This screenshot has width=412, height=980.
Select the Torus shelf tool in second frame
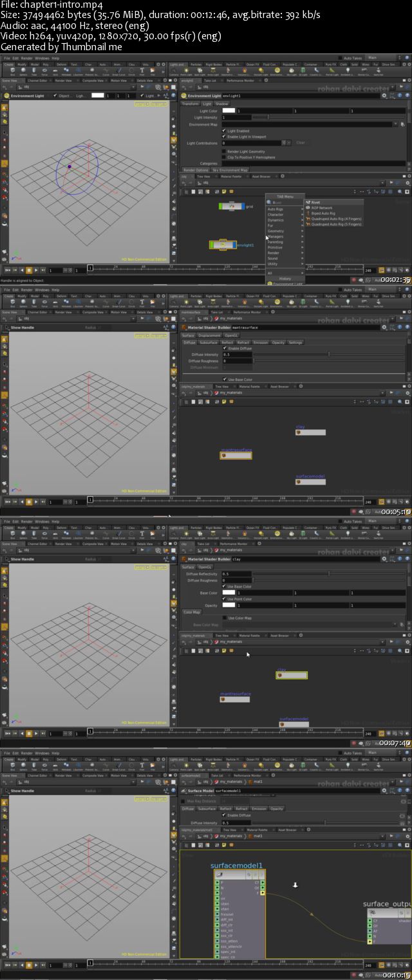(x=45, y=302)
